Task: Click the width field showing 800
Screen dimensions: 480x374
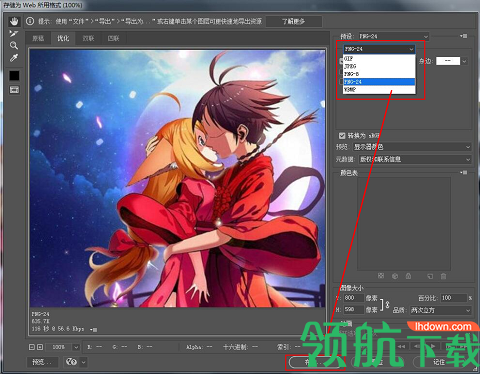Action: pos(354,298)
